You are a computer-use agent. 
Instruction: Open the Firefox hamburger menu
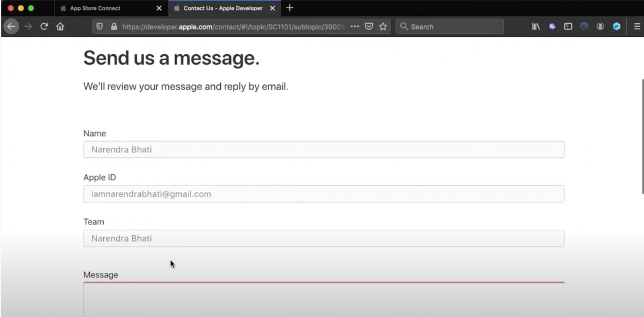637,27
